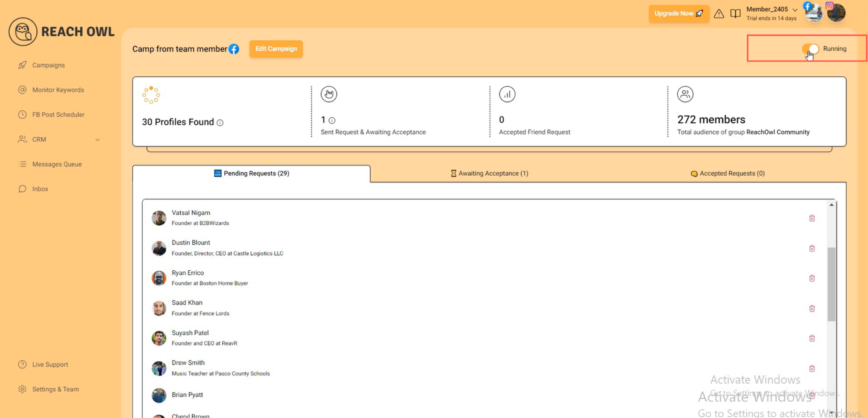
Task: Click Ryan Errico's profile picture
Action: [159, 278]
